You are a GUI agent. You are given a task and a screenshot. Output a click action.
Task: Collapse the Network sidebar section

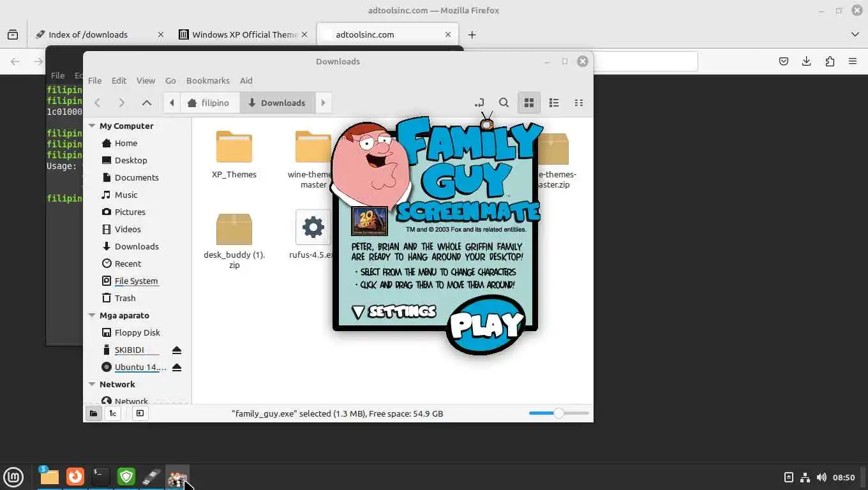(x=92, y=385)
